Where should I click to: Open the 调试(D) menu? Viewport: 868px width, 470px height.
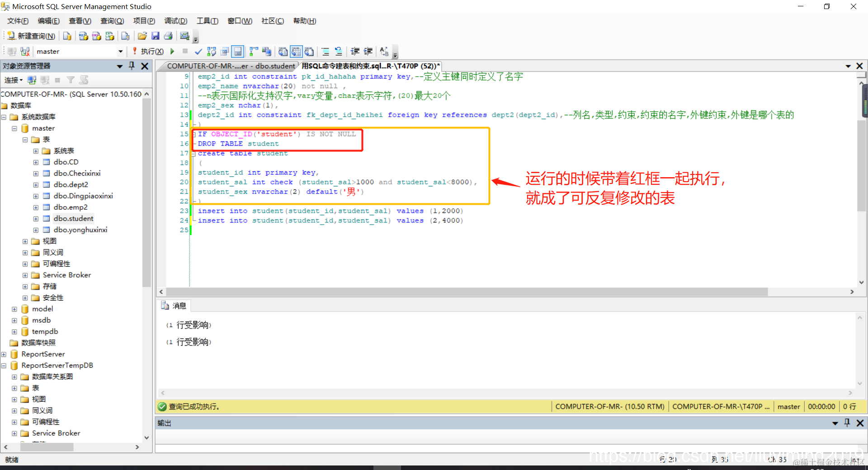pos(176,21)
